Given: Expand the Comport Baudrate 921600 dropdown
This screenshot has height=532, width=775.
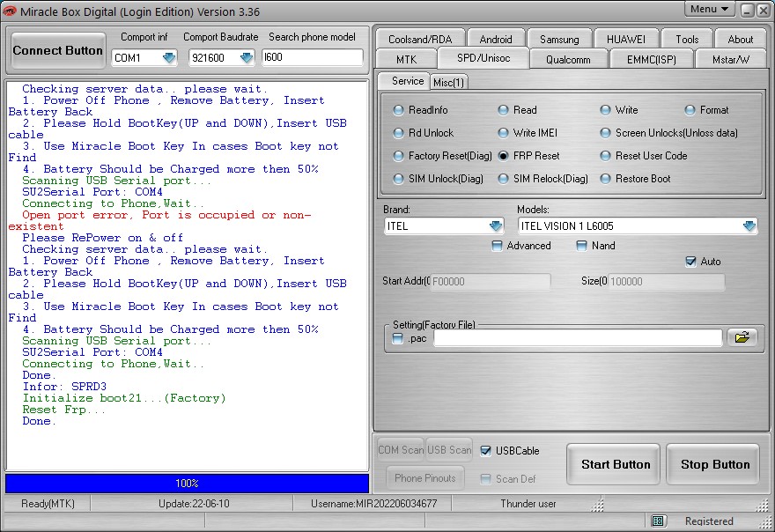Looking at the screenshot, I should (246, 58).
